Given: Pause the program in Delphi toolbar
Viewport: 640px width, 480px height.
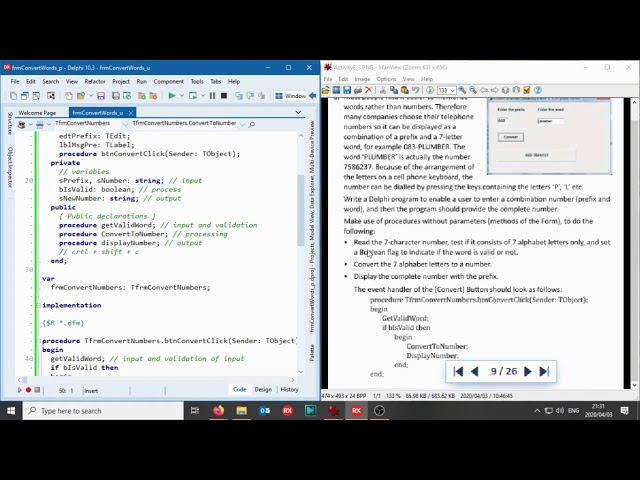Looking at the screenshot, I should (x=212, y=96).
